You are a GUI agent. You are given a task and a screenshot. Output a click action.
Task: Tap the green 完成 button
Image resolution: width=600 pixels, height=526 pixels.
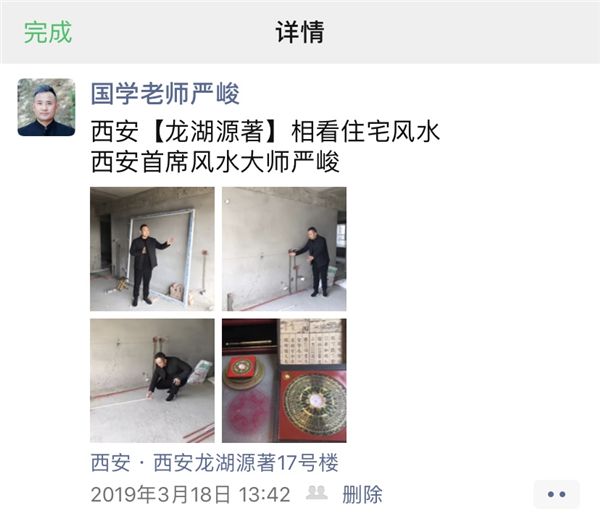point(48,32)
